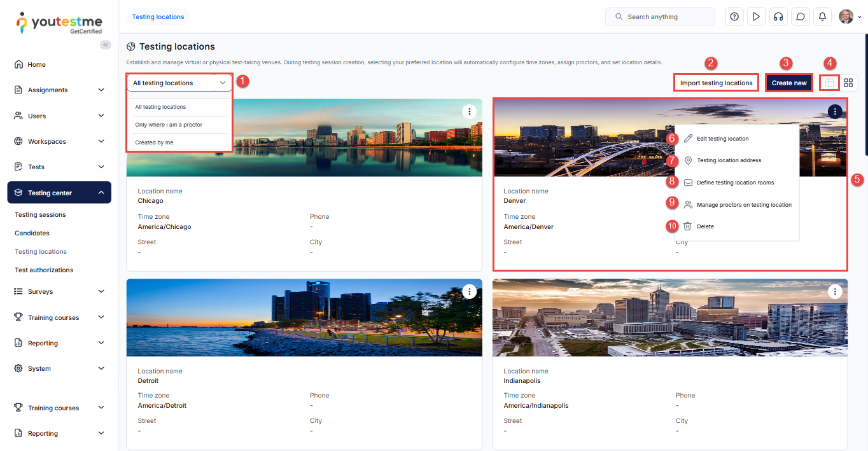
Task: Open Test authorizations in the sidebar
Action: point(44,270)
